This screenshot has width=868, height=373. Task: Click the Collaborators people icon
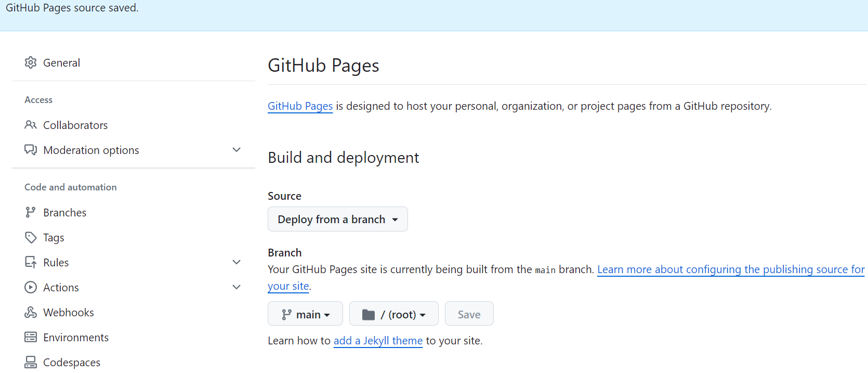pos(31,125)
